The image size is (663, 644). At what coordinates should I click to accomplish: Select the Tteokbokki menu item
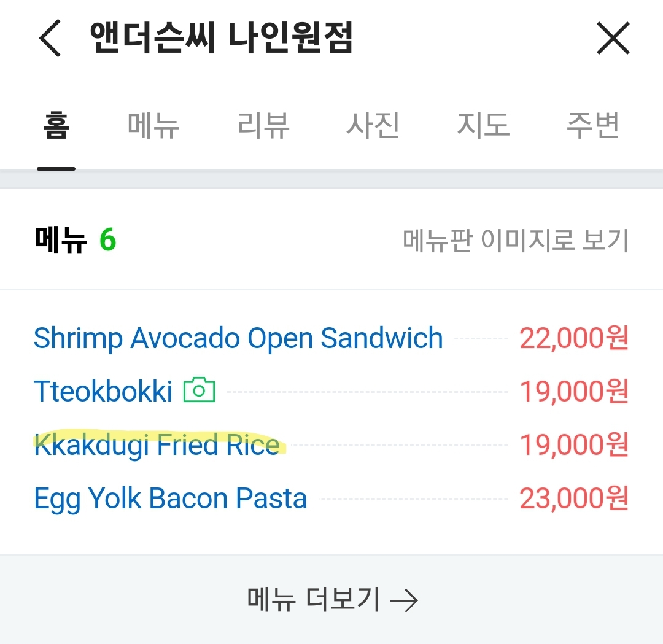click(103, 392)
